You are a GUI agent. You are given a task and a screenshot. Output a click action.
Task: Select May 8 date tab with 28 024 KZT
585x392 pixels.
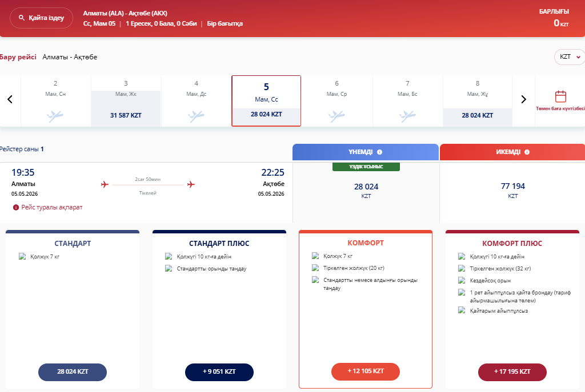pyautogui.click(x=477, y=100)
